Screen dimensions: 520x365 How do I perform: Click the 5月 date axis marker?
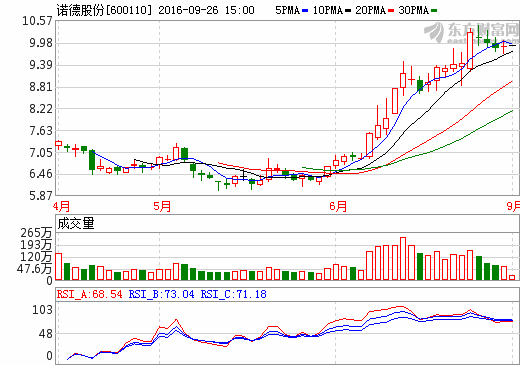pos(162,206)
